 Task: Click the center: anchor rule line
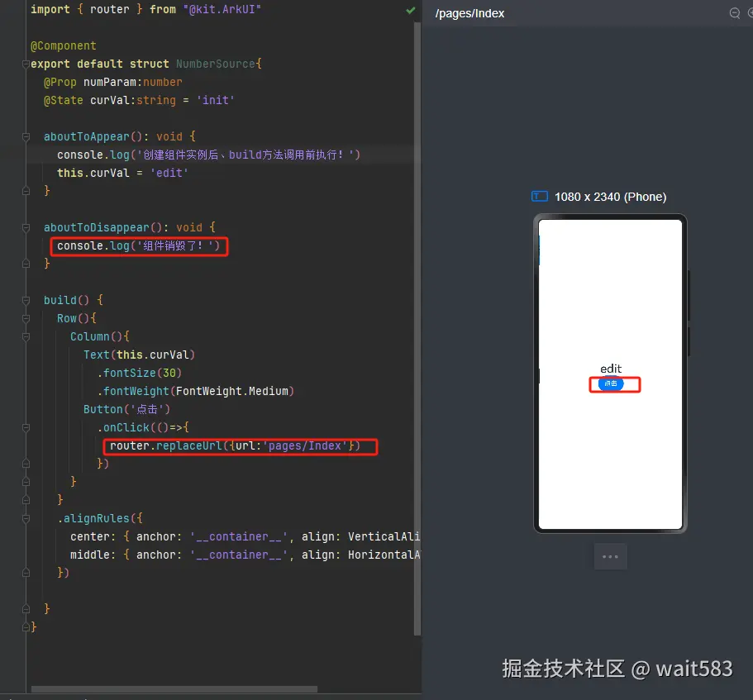pos(245,536)
